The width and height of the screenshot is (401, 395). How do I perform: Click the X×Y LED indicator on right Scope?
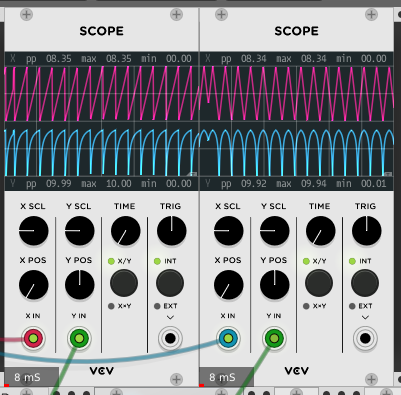click(306, 306)
